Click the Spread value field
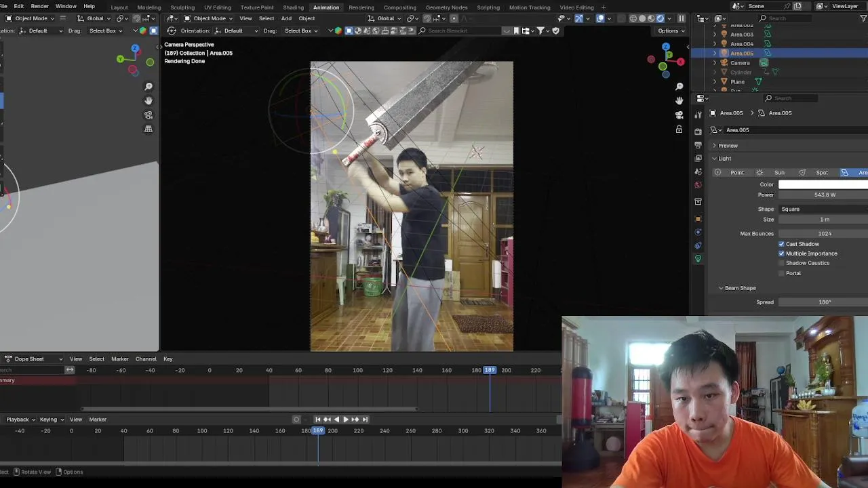The width and height of the screenshot is (868, 488). click(x=823, y=302)
